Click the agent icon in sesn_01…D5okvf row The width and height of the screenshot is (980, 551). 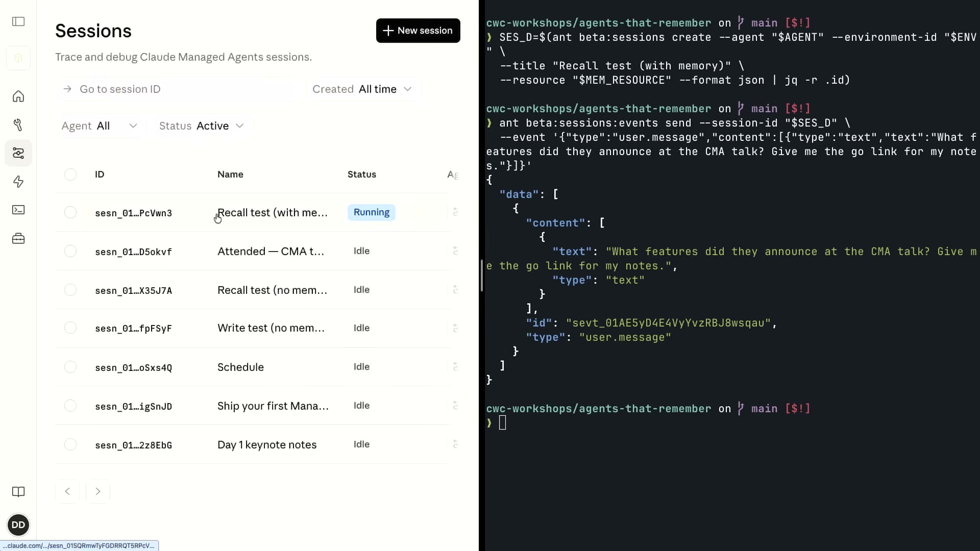coord(455,251)
